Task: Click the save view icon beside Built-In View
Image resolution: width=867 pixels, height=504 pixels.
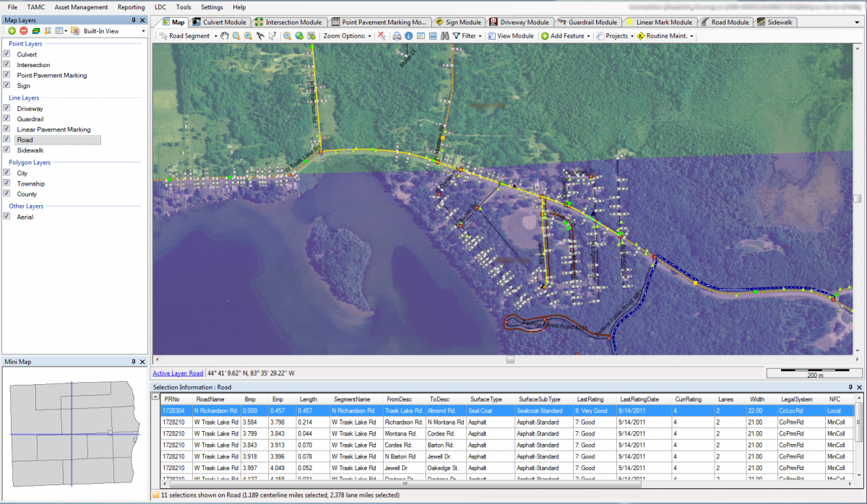Action: (x=75, y=31)
